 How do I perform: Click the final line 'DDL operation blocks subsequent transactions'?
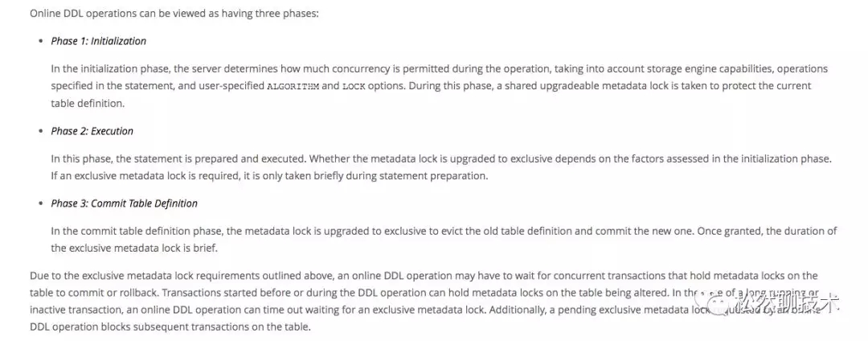(x=170, y=327)
